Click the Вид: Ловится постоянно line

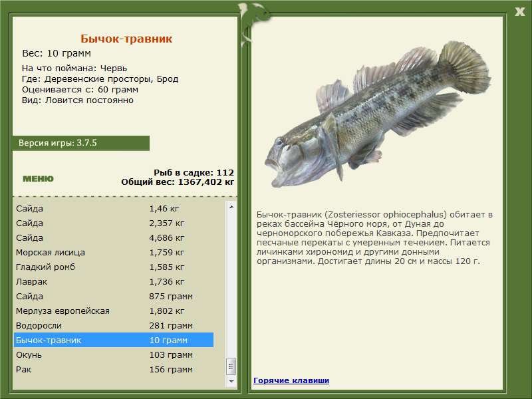[78, 100]
